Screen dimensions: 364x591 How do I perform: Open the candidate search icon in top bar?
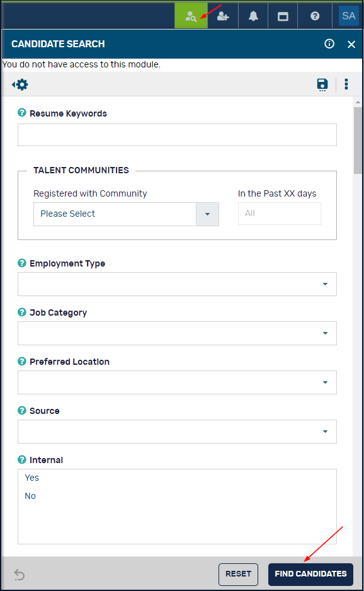tap(191, 16)
